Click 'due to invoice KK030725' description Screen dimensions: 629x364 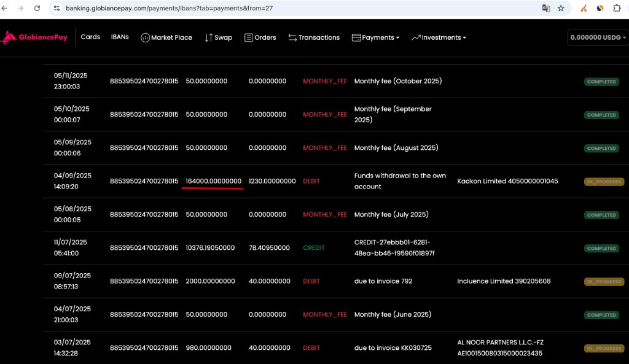coord(393,347)
